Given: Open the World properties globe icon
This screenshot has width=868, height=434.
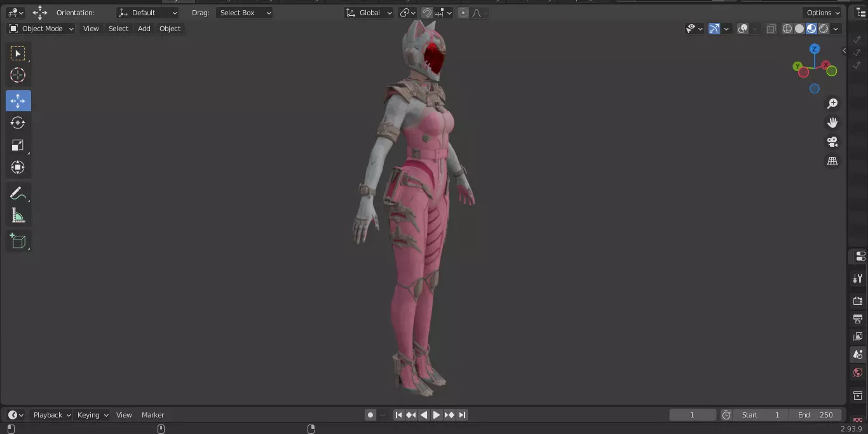Looking at the screenshot, I should [x=858, y=372].
